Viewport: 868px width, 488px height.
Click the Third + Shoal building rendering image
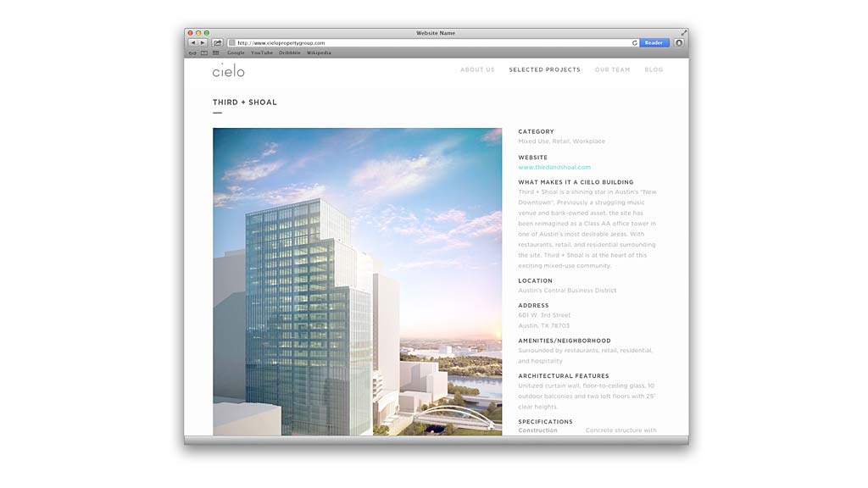tap(357, 280)
